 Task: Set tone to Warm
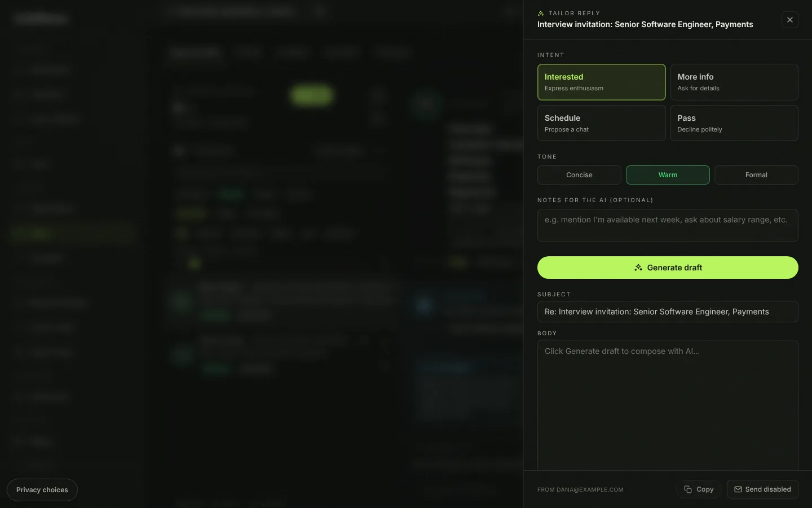coord(668,175)
